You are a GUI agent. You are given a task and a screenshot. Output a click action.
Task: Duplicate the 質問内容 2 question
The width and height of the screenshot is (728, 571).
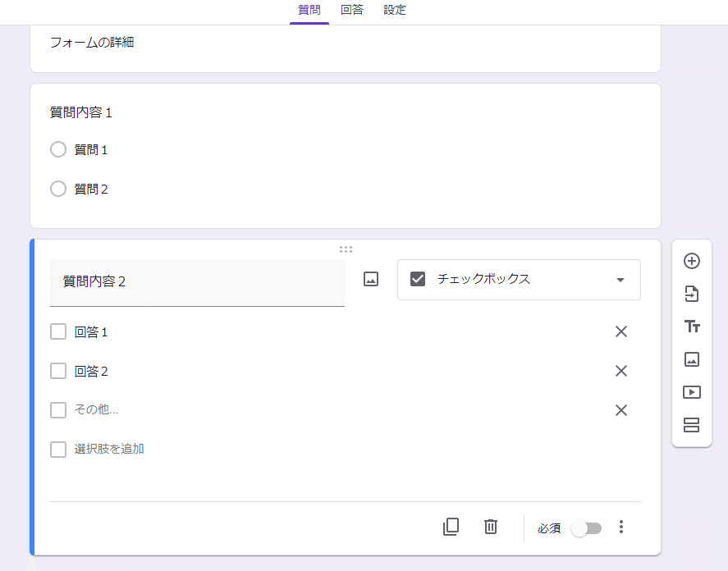coord(451,527)
